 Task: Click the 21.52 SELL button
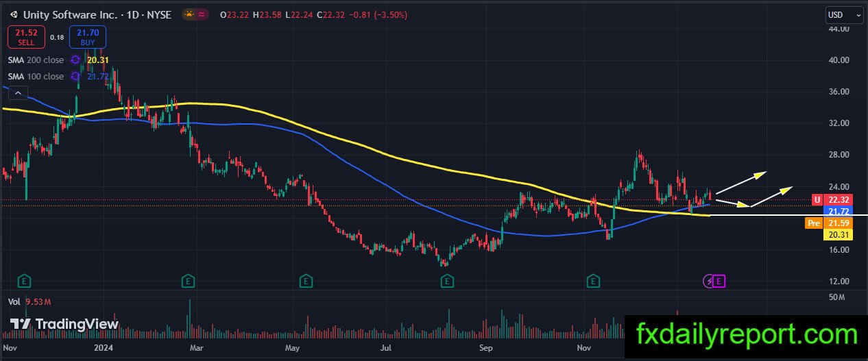pyautogui.click(x=26, y=37)
